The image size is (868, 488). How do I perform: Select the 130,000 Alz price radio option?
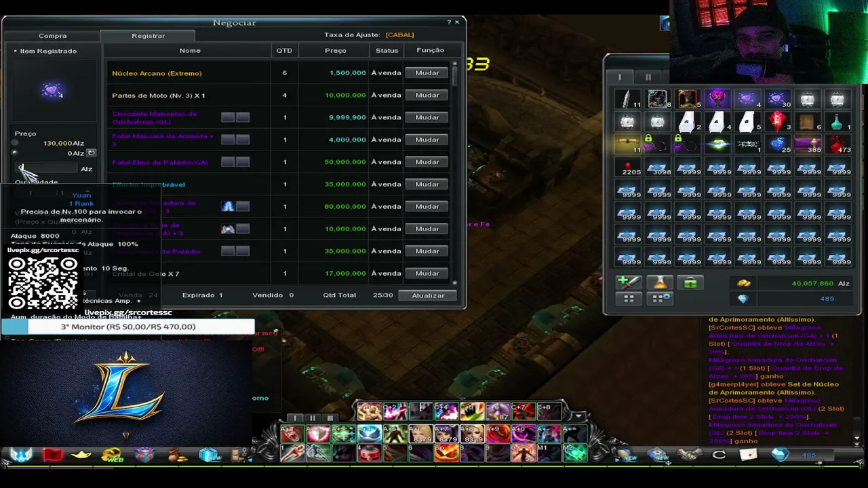pos(16,143)
